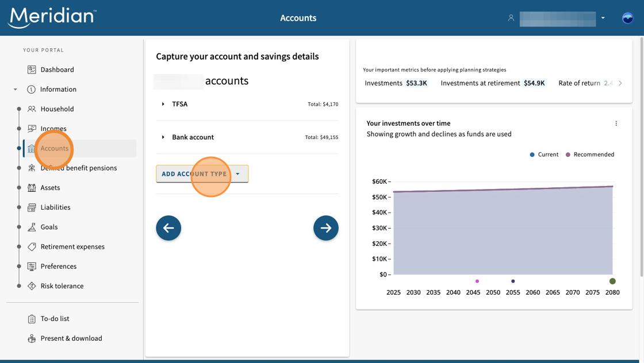This screenshot has height=363, width=644.
Task: Click the user profile icon in header
Action: click(511, 18)
